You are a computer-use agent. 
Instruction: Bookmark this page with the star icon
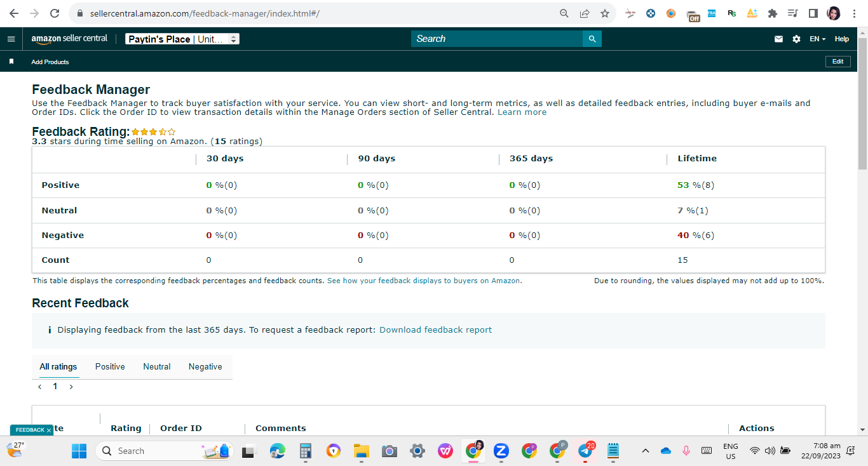[605, 13]
